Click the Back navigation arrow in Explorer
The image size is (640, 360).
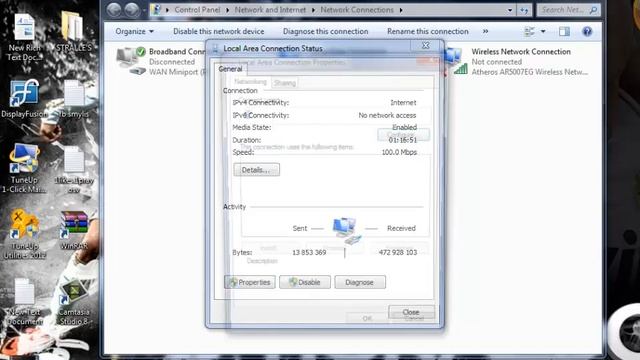pos(114,10)
